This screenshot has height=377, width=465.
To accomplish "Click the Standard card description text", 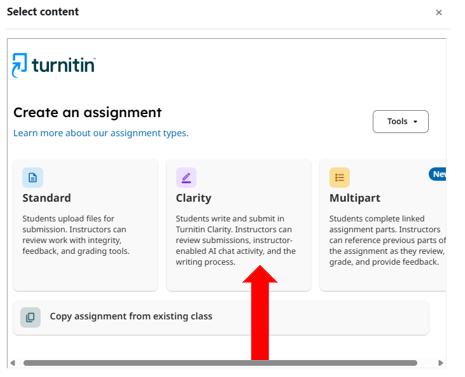I will [76, 235].
